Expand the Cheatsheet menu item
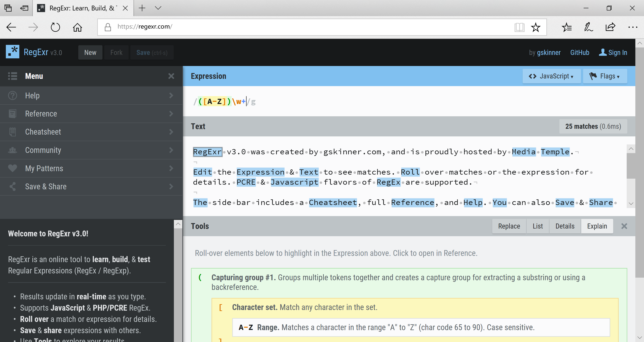 171,132
